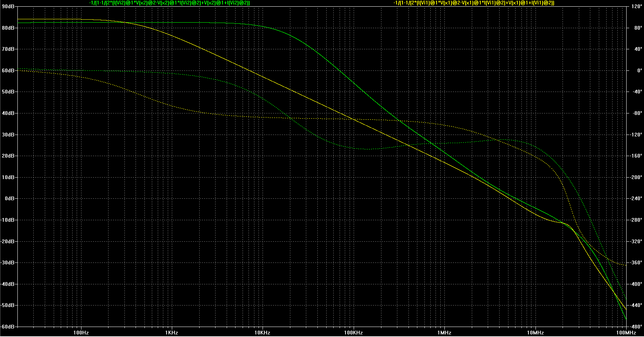Click the "10KHz" frequency axis label
The height and width of the screenshot is (337, 644).
pos(263,333)
